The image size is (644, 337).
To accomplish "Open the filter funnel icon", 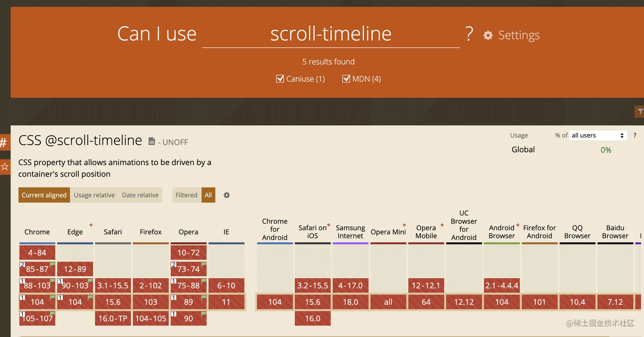I will pyautogui.click(x=640, y=111).
